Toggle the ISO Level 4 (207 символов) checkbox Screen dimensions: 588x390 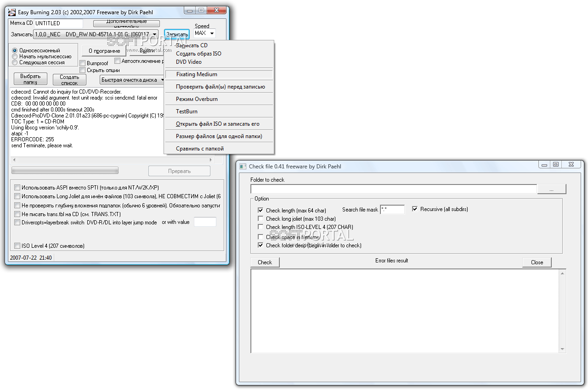click(17, 246)
